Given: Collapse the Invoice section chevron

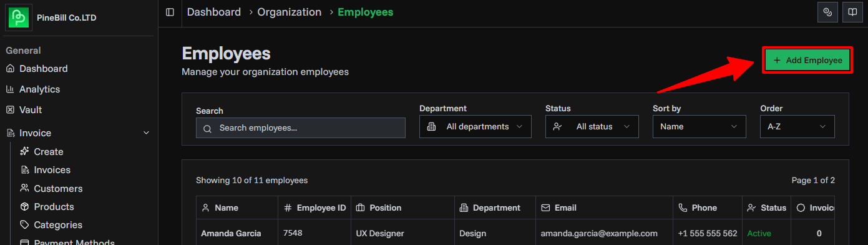Looking at the screenshot, I should pos(147,133).
